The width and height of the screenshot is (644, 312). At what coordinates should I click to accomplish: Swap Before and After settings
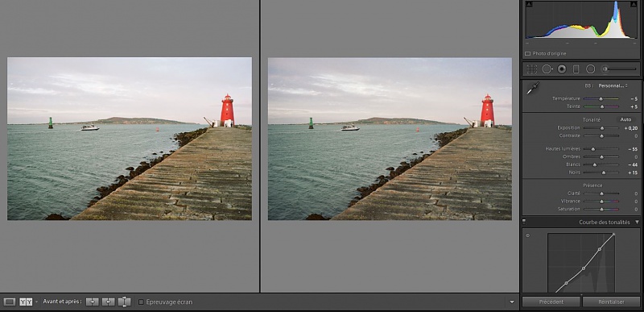(x=125, y=302)
